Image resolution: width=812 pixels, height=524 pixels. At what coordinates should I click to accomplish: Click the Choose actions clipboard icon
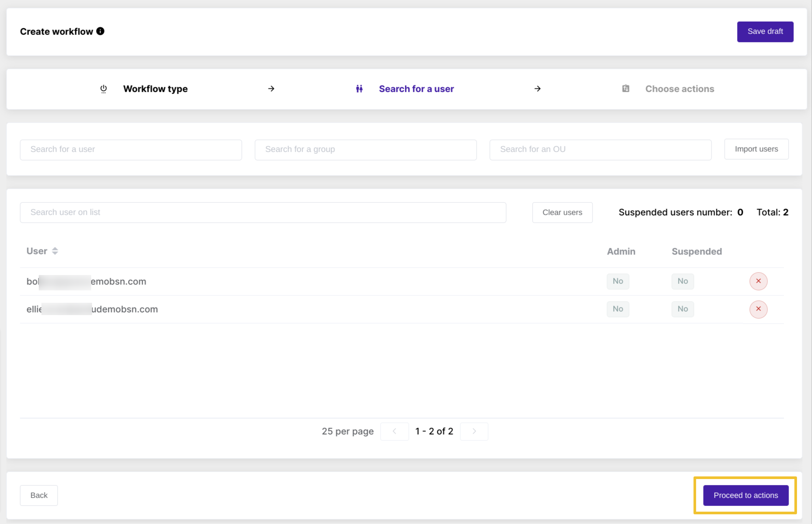(x=626, y=89)
